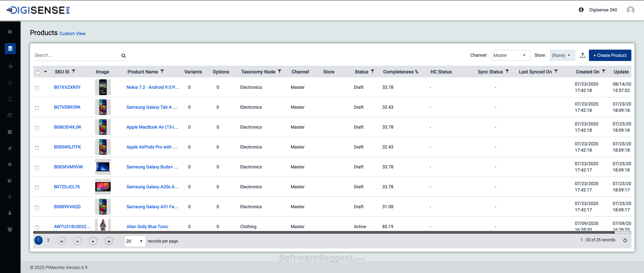Click the refresh icon near record count

[x=625, y=240]
